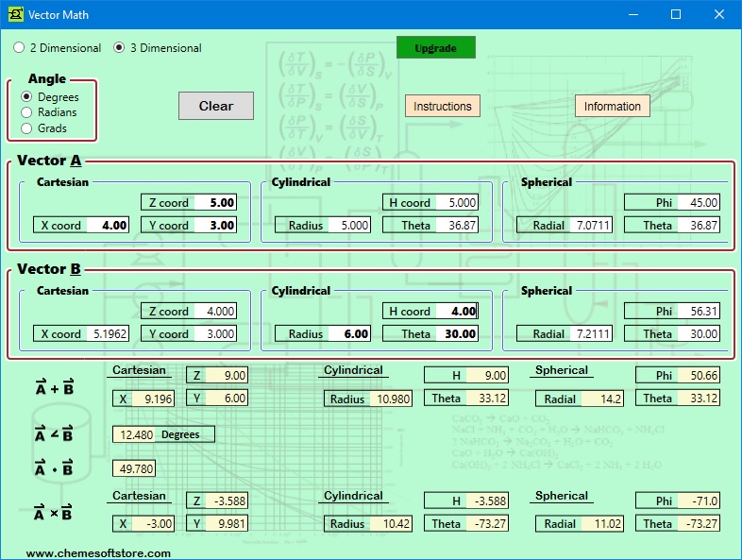Select the 3 Dimensional radio button

coord(119,48)
